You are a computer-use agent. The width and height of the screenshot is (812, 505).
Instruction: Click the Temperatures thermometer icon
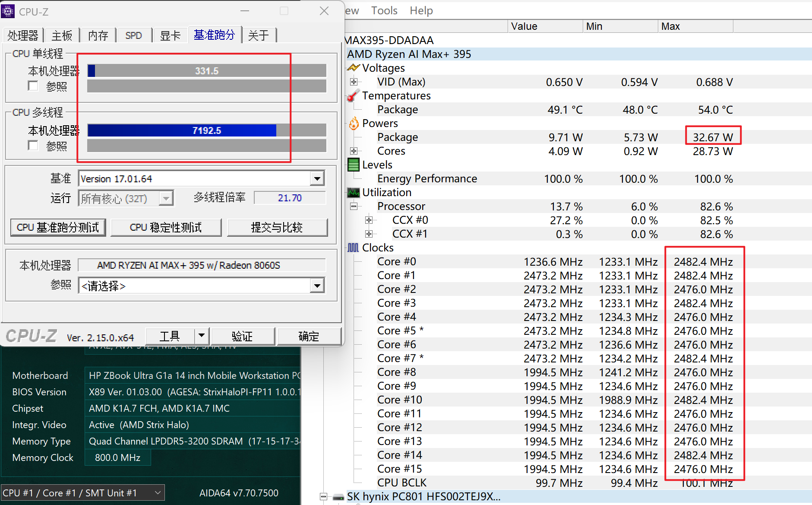pyautogui.click(x=353, y=95)
